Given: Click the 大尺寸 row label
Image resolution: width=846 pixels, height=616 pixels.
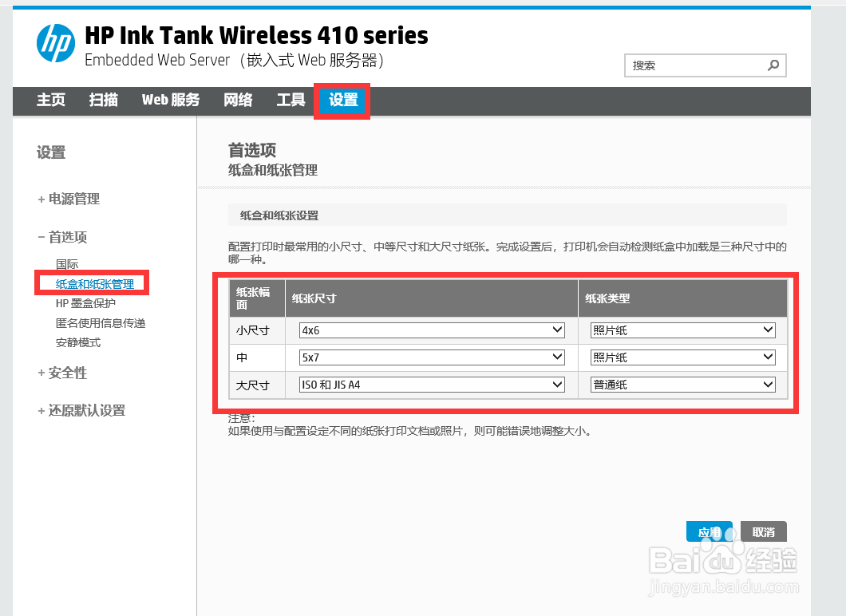Looking at the screenshot, I should 252,385.
